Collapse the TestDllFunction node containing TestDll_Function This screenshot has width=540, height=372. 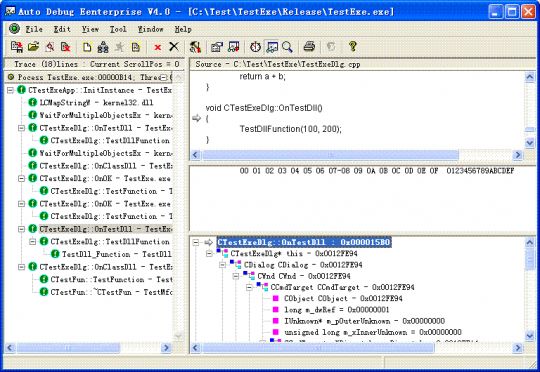(33, 241)
